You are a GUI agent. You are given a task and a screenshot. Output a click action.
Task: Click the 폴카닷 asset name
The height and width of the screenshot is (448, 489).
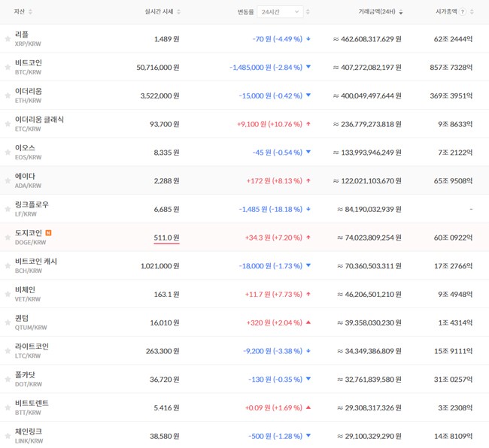click(x=25, y=374)
